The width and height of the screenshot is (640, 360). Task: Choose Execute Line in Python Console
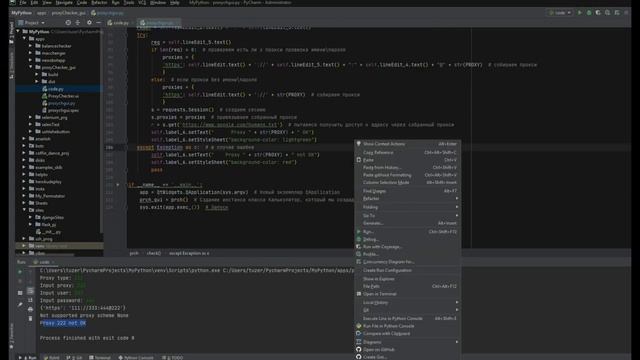407,318
